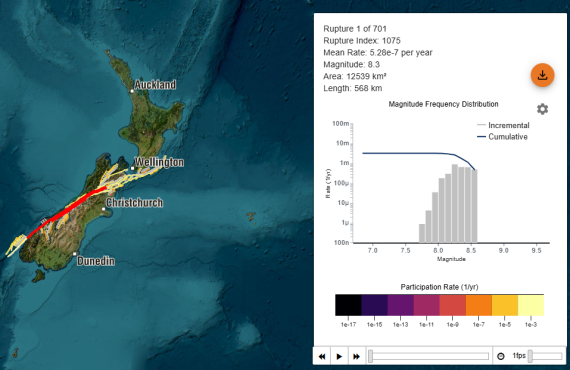Screen dimensions: 570x370
Task: Click the "Participation Rate (1/yr)" legend title
Action: [439, 287]
